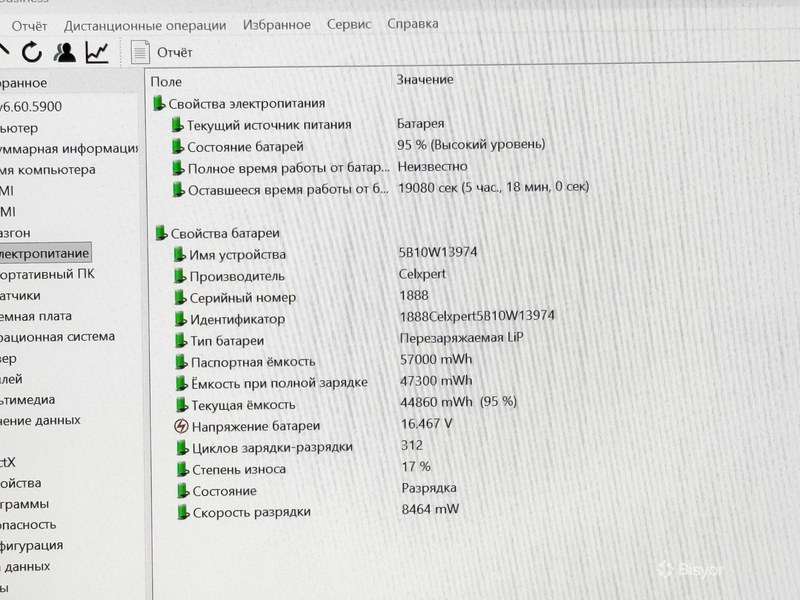Select Операционная система in the sidebar
800x600 pixels.
(x=57, y=337)
